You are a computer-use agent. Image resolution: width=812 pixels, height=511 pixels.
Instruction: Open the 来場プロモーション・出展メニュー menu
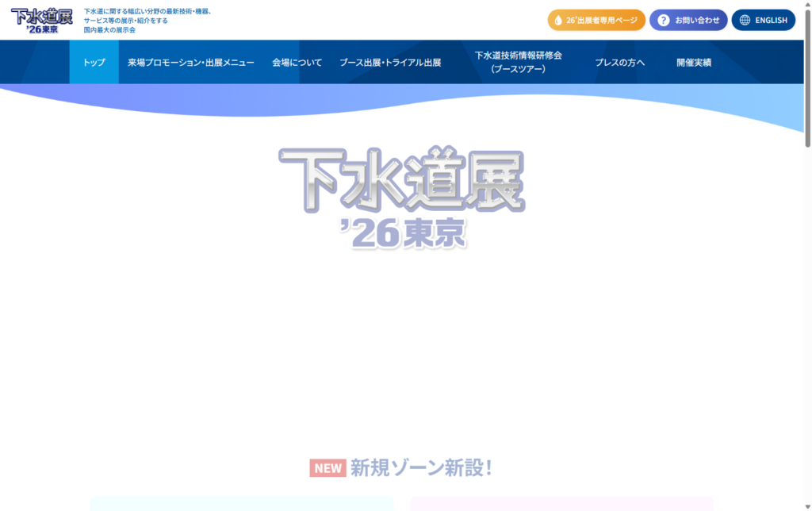point(192,61)
